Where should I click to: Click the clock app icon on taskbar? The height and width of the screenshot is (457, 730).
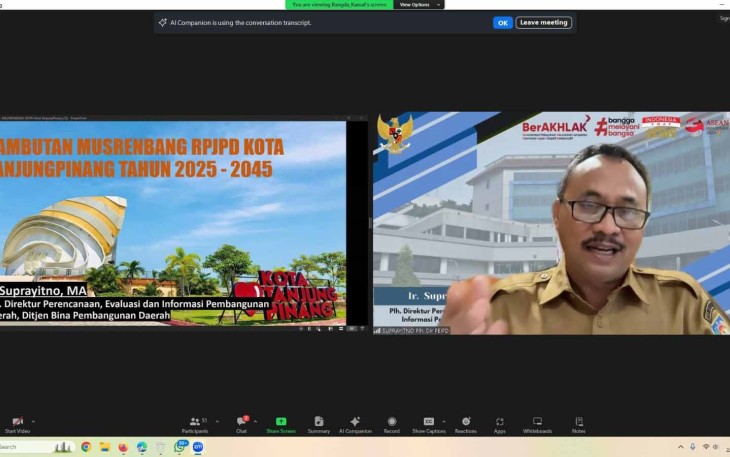[160, 447]
